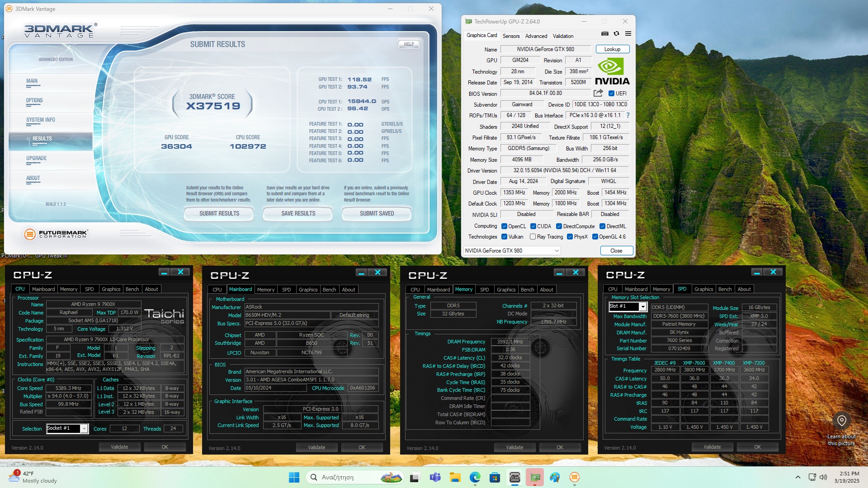The height and width of the screenshot is (488, 868).
Task: Click the BIOS export share icon
Action: 598,93
